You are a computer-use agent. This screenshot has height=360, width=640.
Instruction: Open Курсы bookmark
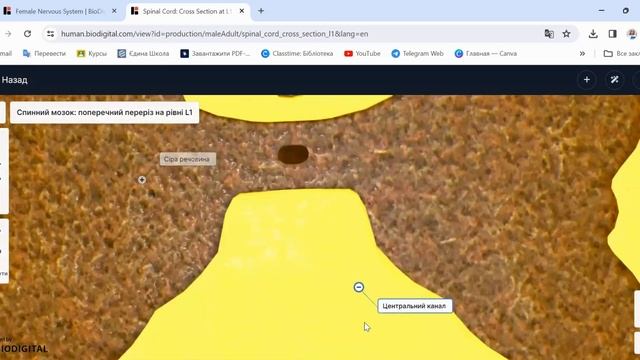[92, 53]
